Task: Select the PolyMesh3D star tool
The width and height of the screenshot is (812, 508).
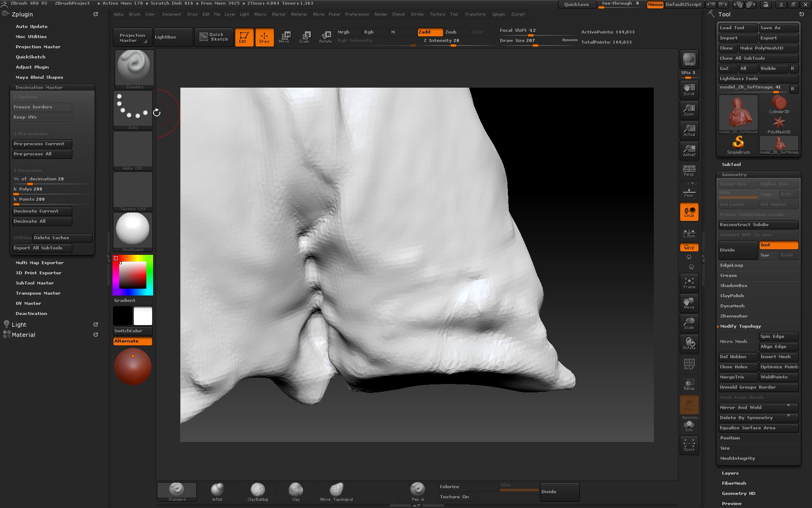Action: pos(779,124)
